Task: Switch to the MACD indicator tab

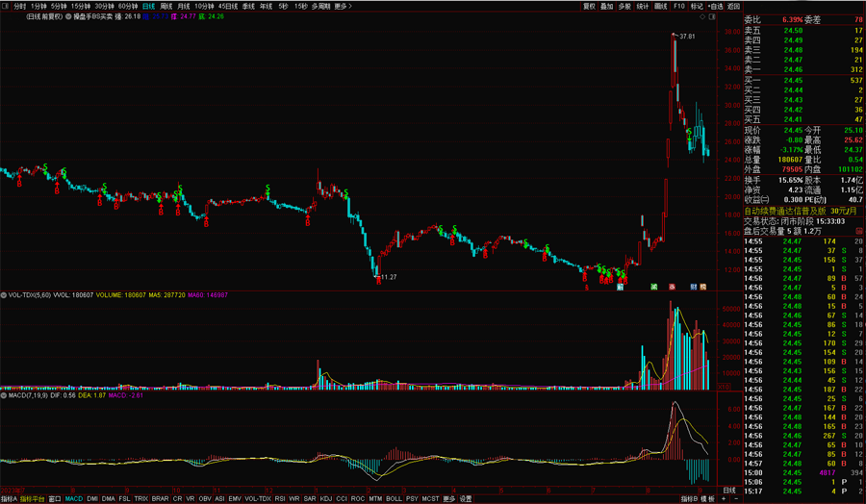Action: point(74,499)
